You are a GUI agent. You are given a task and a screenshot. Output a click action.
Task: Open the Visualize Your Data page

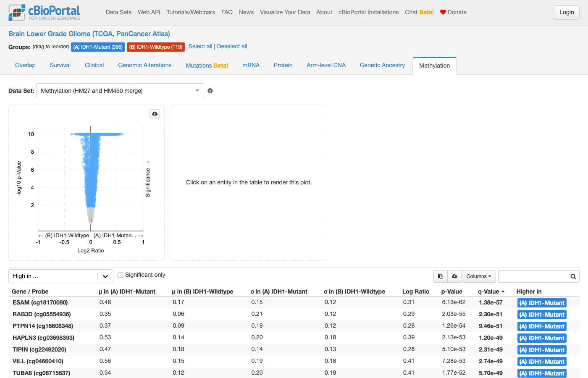(x=285, y=12)
